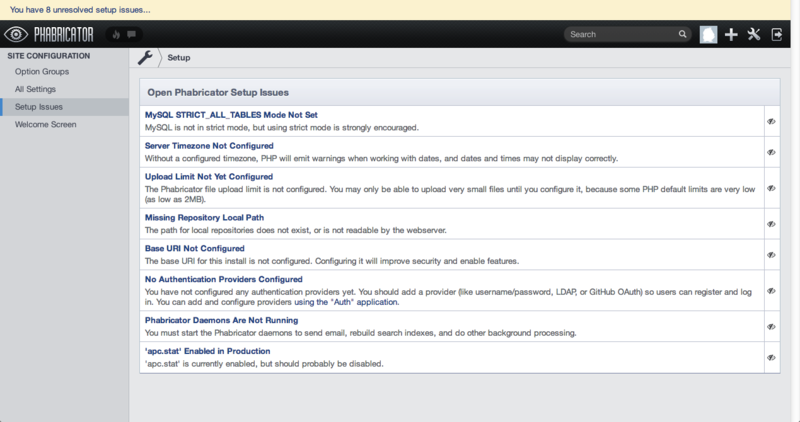Click the magnifier icon in search box
The width and height of the screenshot is (800, 422).
pyautogui.click(x=682, y=34)
